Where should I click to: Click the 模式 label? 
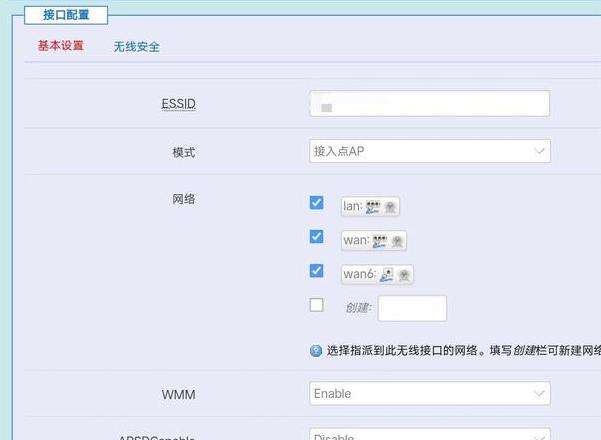[x=184, y=152]
